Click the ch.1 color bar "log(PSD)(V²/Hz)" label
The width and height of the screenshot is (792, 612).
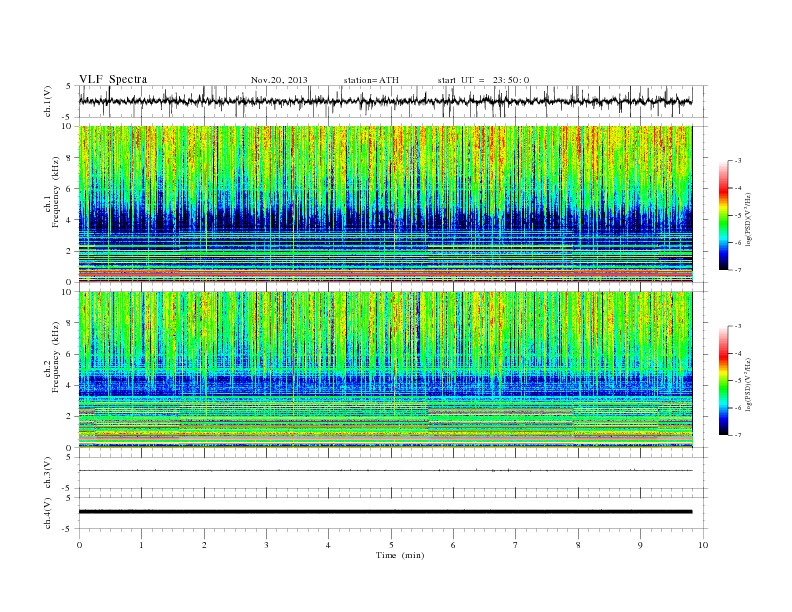[750, 220]
